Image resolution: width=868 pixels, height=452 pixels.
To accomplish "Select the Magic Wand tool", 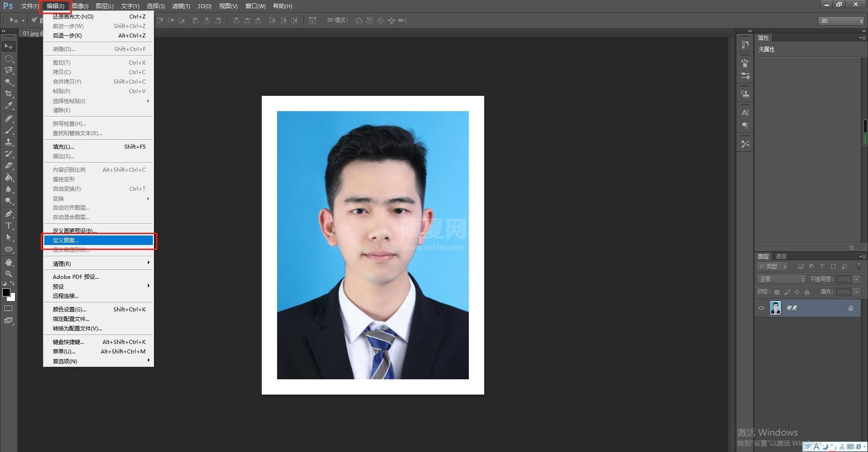I will click(x=9, y=82).
